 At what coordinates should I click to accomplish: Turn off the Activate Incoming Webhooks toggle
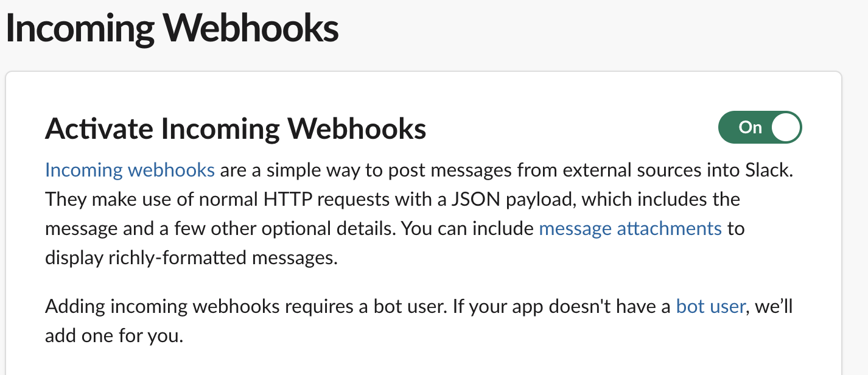click(x=760, y=127)
